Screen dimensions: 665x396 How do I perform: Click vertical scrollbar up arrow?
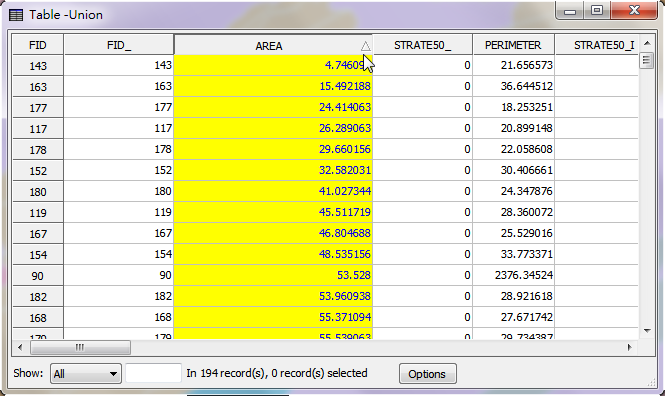coord(647,43)
